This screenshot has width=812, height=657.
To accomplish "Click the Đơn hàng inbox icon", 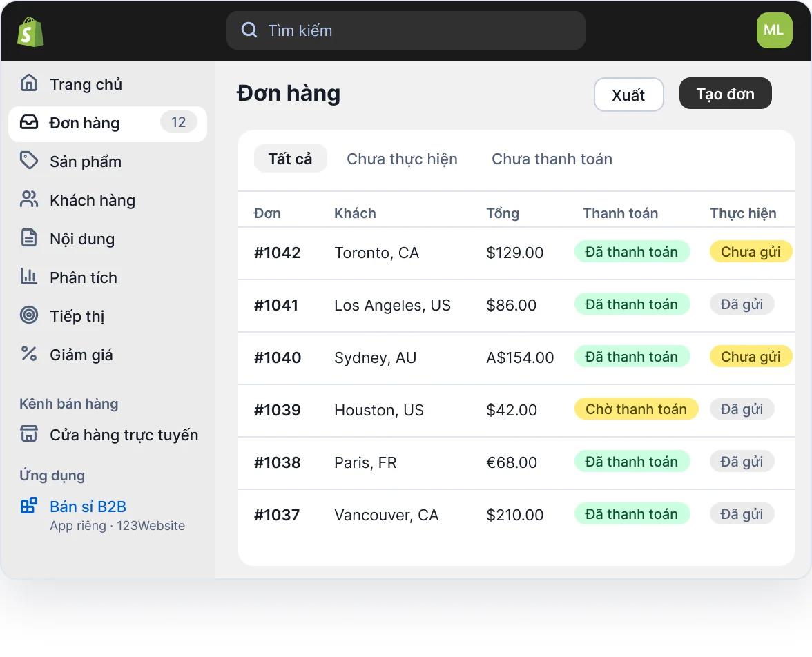I will 29,121.
